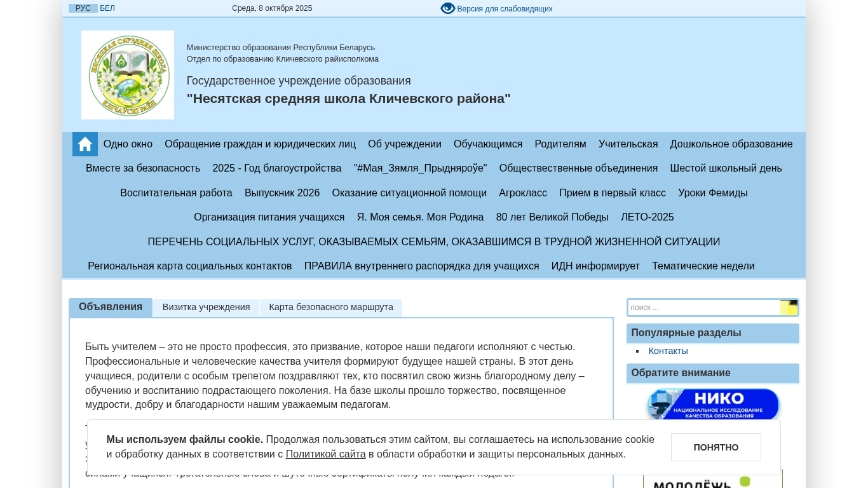This screenshot has width=868, height=488.
Task: Open the Политикой сайта link
Action: [326, 454]
